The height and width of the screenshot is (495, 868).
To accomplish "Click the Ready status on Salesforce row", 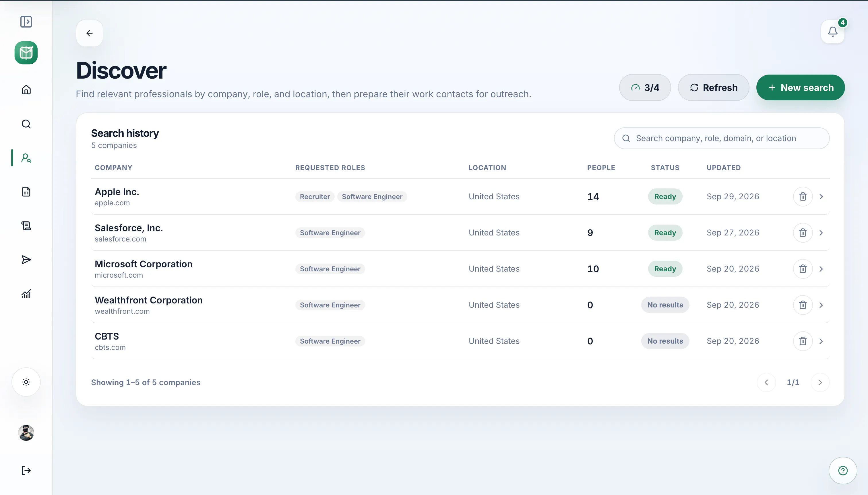I will tap(665, 233).
